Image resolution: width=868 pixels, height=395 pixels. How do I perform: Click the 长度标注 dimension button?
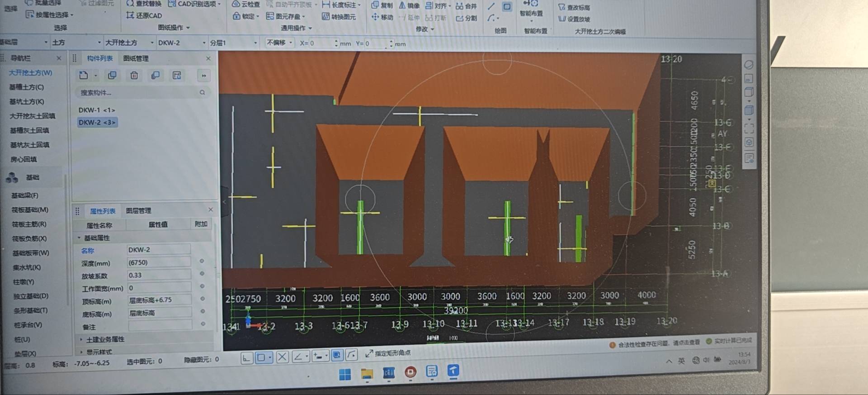341,5
